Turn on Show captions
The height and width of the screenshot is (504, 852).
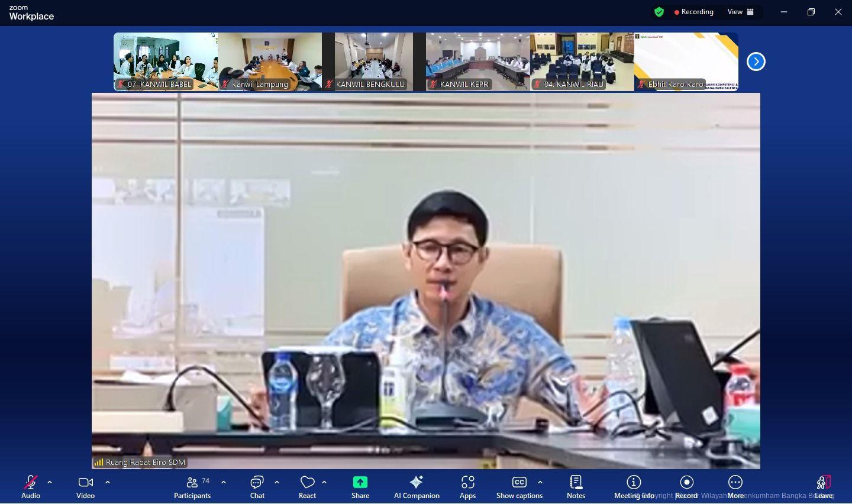tap(519, 487)
